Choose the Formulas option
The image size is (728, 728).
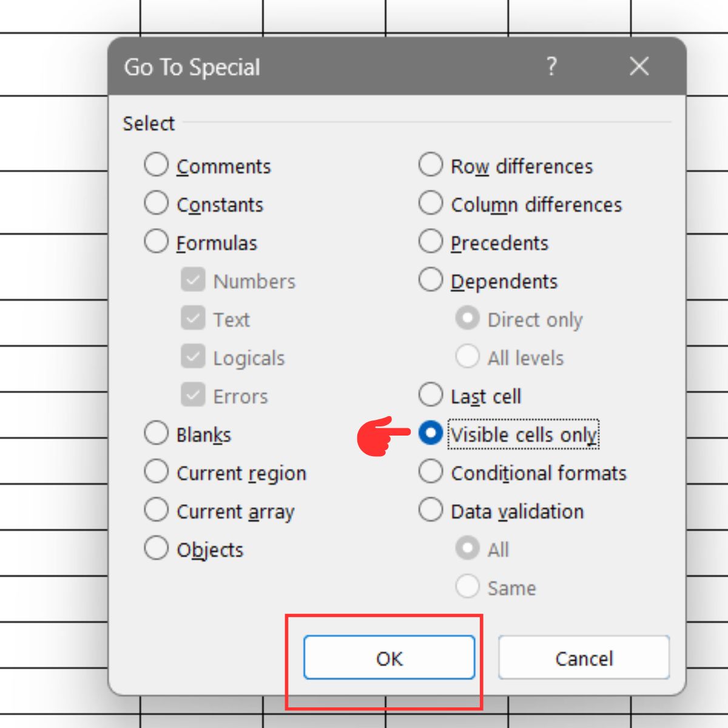pyautogui.click(x=157, y=241)
